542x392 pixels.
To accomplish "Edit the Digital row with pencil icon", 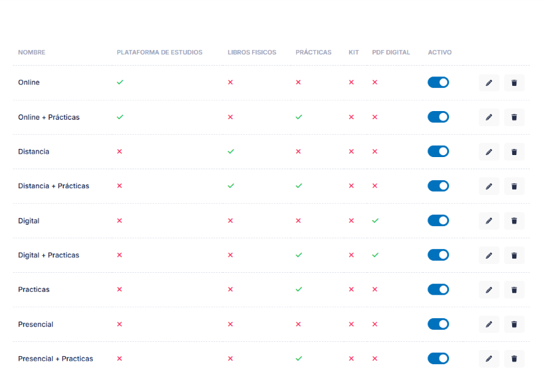I will click(488, 221).
